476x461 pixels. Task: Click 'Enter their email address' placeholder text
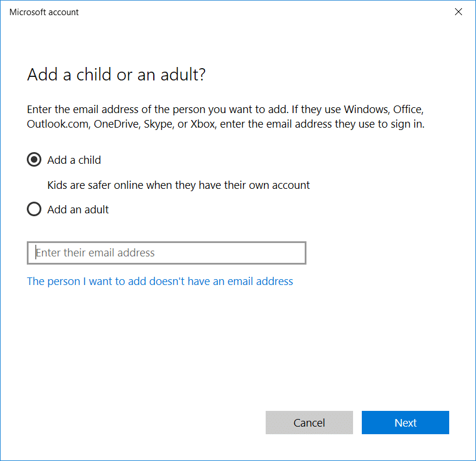pos(96,253)
